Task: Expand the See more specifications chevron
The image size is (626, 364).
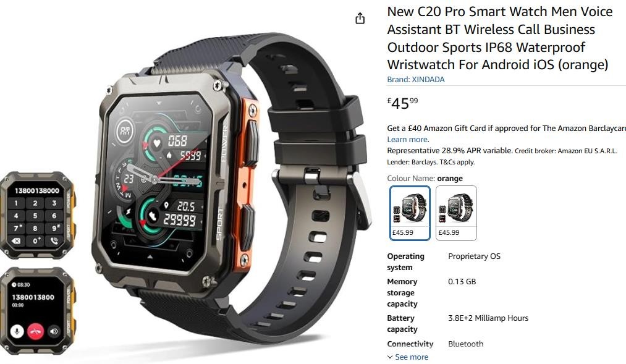Action: pos(408,357)
